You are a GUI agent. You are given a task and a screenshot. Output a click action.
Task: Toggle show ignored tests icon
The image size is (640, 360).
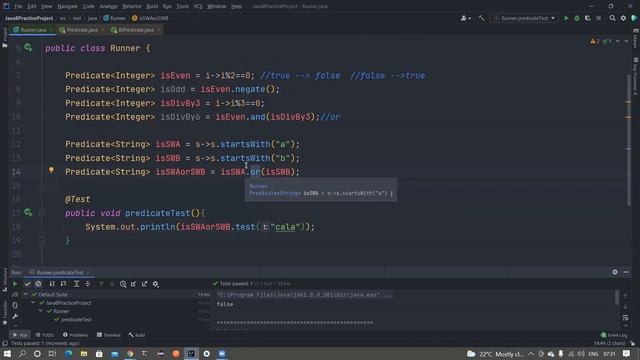point(38,284)
